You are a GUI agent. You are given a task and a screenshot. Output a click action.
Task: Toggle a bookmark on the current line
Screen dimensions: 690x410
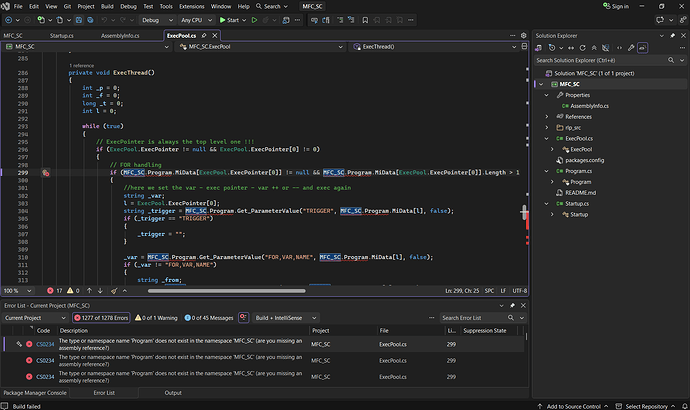pos(365,20)
